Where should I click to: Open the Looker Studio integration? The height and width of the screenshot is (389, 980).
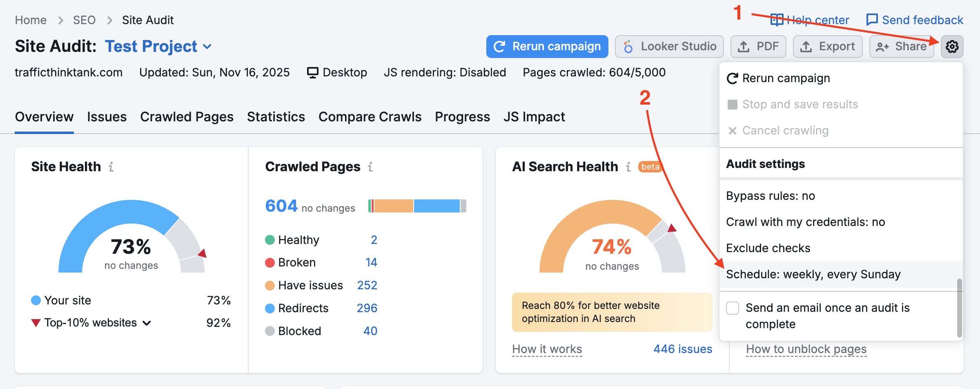coord(669,46)
